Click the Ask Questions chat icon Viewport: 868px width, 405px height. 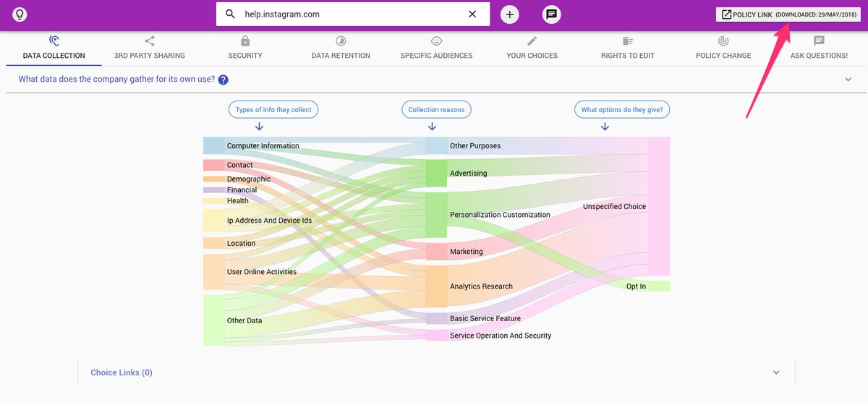click(819, 41)
